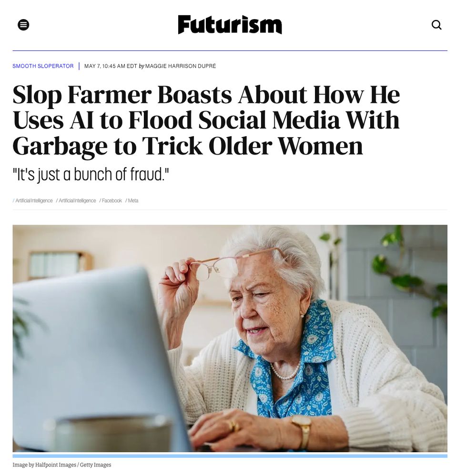This screenshot has width=455, height=476.
Task: Open the Smooth Sloperator category link
Action: (x=43, y=66)
